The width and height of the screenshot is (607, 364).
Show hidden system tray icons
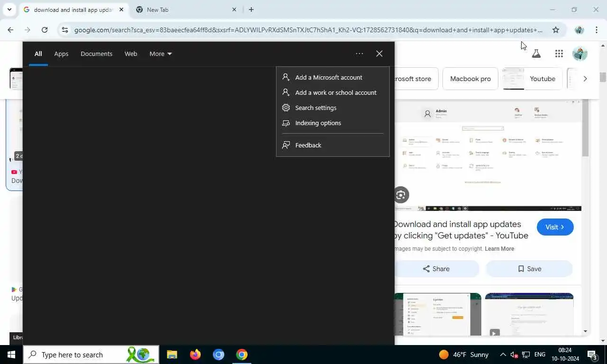503,355
